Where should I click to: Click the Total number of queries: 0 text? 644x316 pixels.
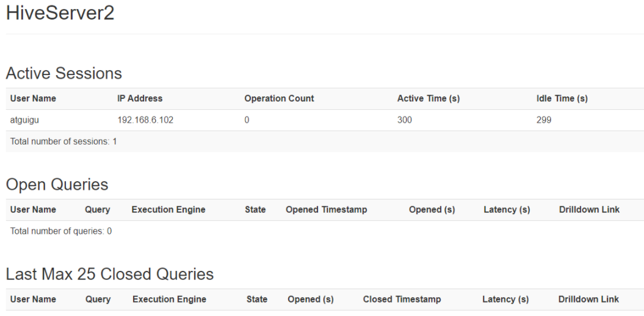coord(61,231)
